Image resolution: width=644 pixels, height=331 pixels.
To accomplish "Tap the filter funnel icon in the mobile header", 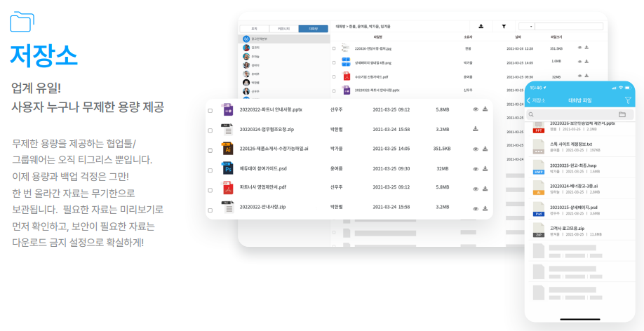I will 628,100.
